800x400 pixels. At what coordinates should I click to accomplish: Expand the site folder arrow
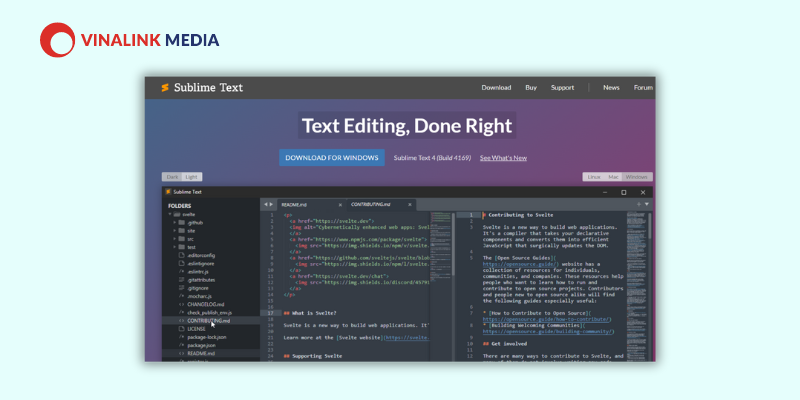pos(174,231)
